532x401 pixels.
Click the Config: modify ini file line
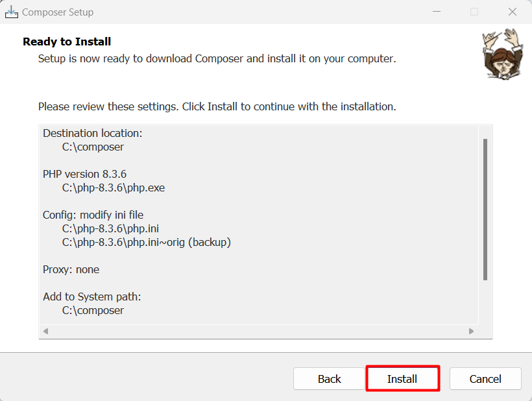point(93,215)
